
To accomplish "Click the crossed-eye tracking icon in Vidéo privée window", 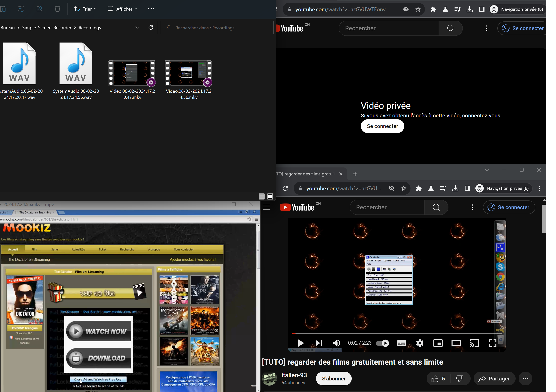I will click(x=406, y=9).
